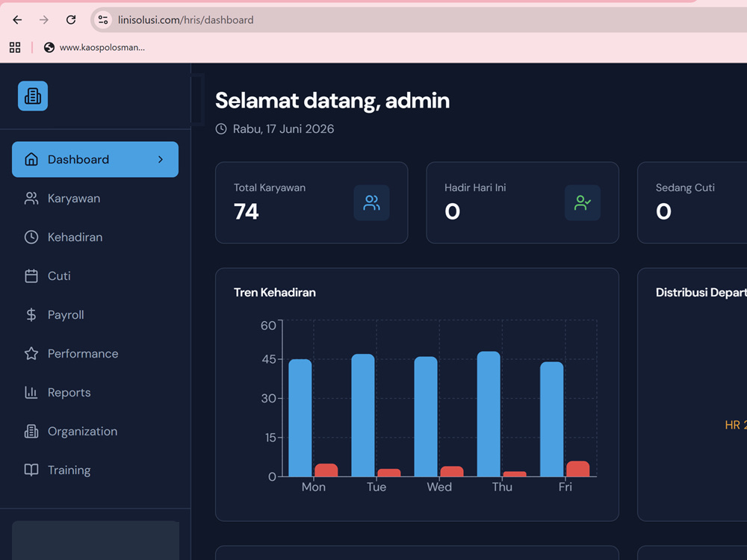
Task: Reload the page with the refresh icon
Action: tap(71, 20)
